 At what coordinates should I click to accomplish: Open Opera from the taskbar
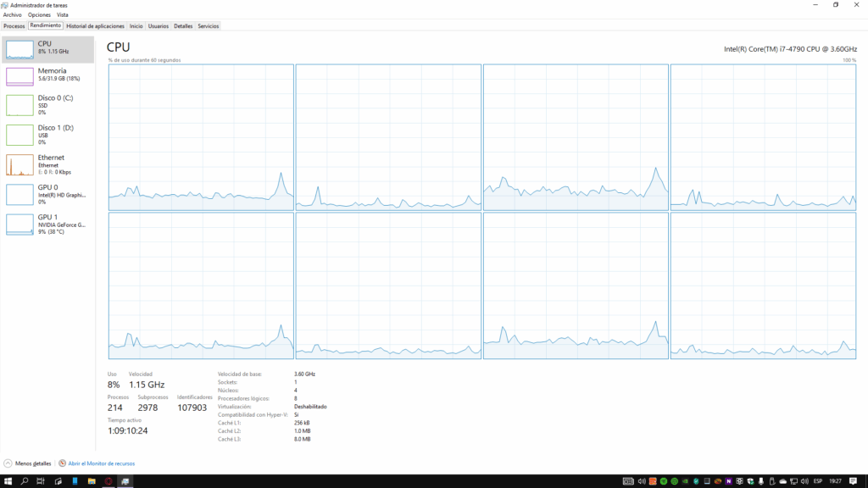108,481
